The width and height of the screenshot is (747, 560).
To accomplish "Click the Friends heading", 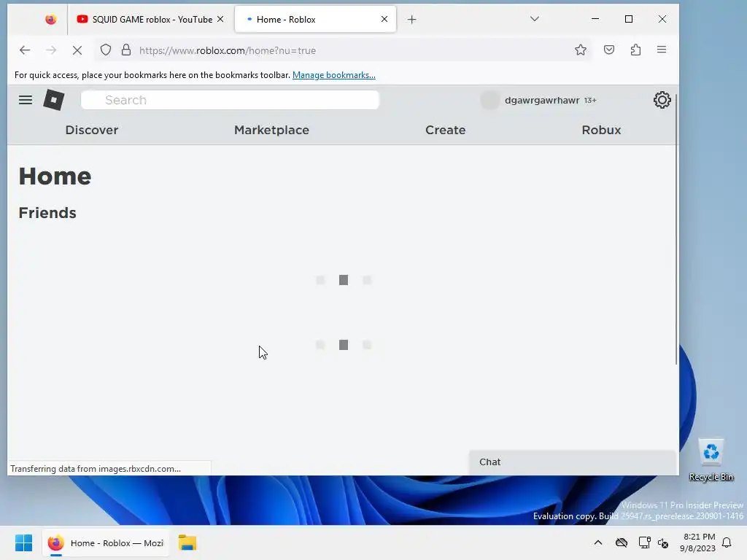I will pos(47,213).
